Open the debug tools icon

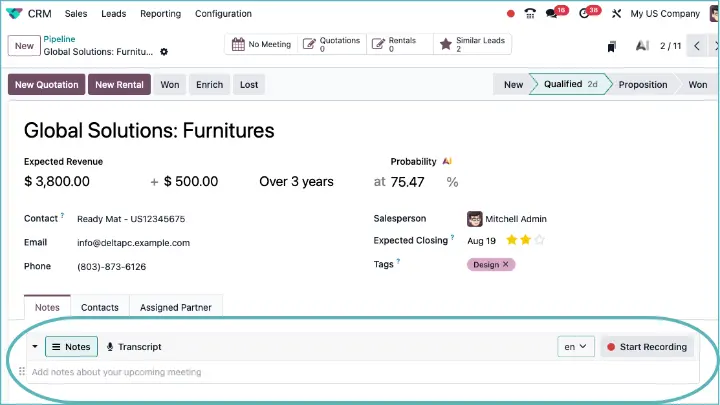(616, 14)
